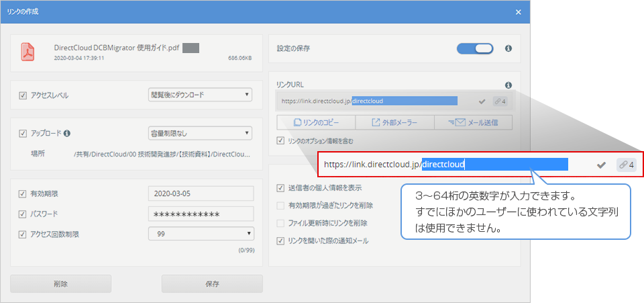Click the メール送信 button
This screenshot has height=303, width=644.
point(473,122)
